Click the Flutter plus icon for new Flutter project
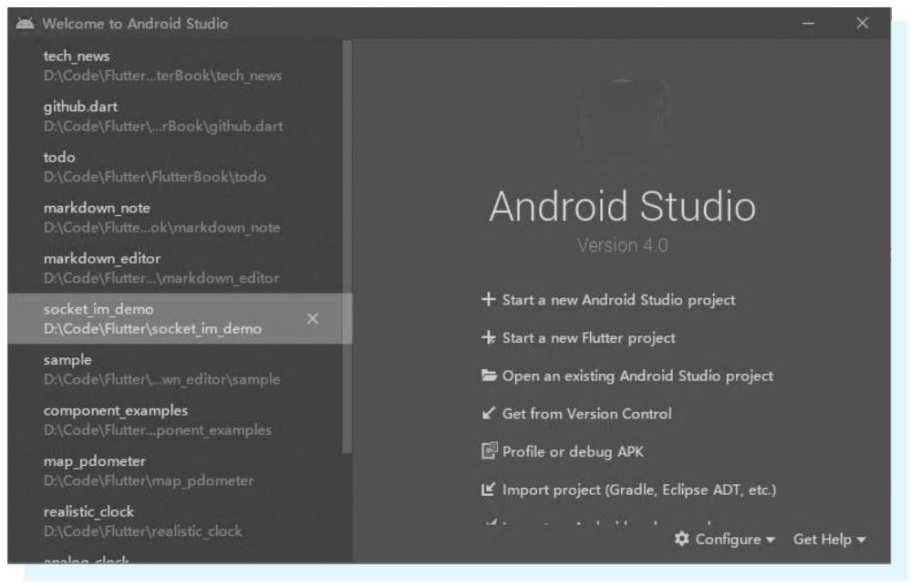 (x=488, y=337)
